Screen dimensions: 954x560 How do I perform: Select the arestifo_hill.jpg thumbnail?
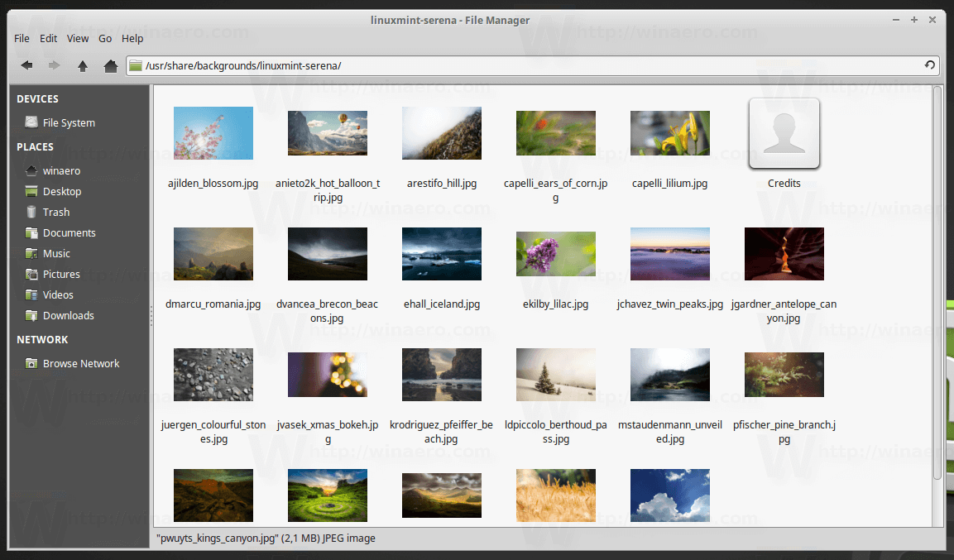coord(442,133)
